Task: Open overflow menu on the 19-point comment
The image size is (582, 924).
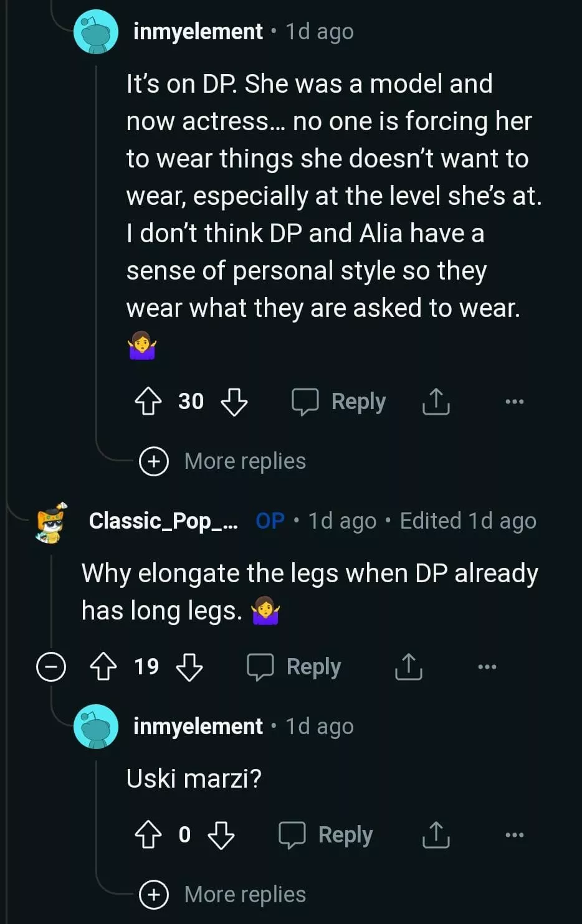Action: (x=487, y=667)
